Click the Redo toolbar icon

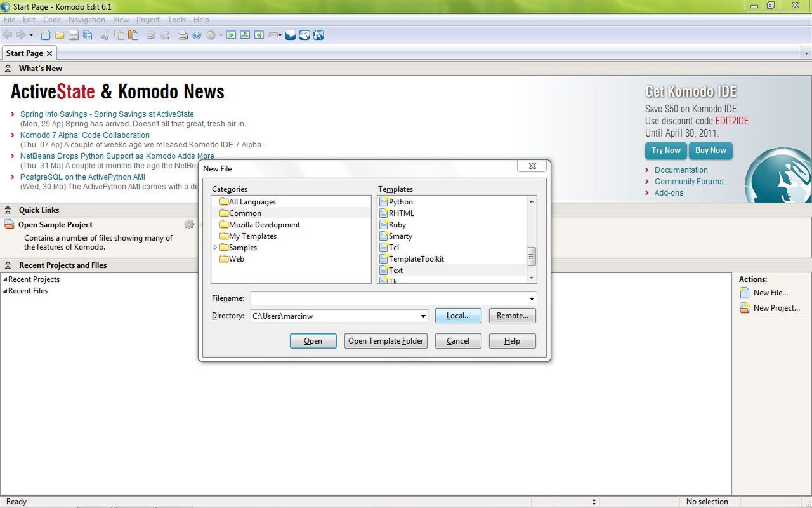(165, 36)
